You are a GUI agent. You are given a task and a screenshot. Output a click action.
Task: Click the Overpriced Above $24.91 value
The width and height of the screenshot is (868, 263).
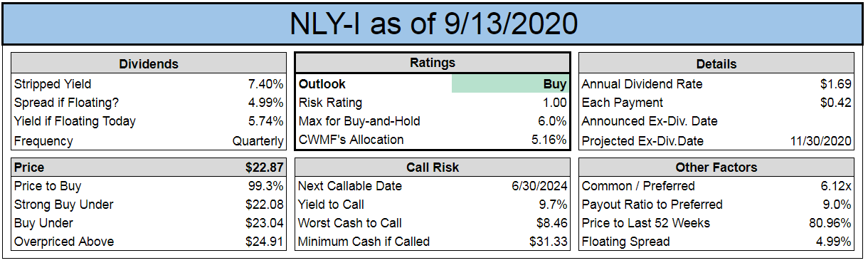(x=265, y=242)
